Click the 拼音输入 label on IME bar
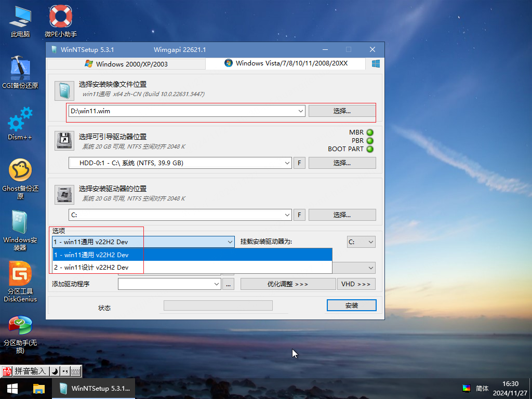532x399 pixels. pyautogui.click(x=30, y=371)
